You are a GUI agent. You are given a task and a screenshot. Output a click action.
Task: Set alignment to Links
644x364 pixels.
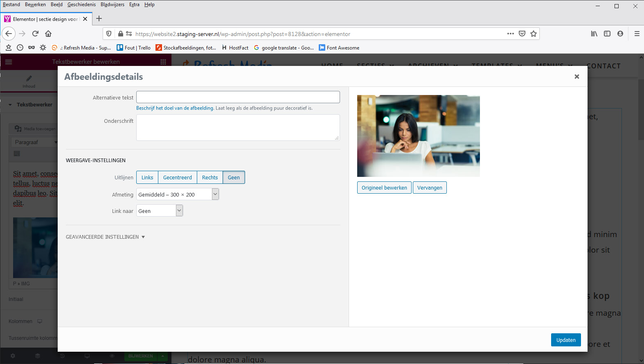(147, 177)
